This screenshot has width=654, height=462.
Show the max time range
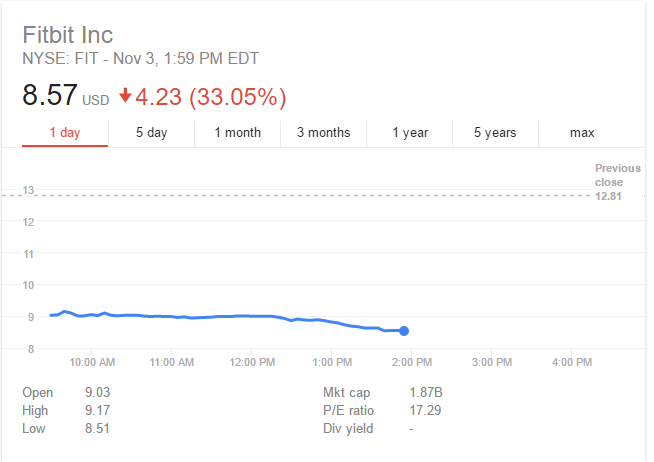(581, 133)
